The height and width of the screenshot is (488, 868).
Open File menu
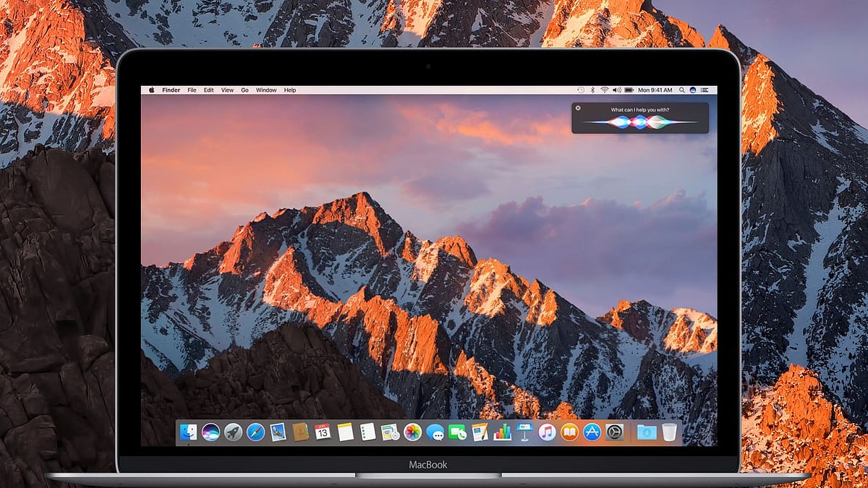tap(192, 90)
